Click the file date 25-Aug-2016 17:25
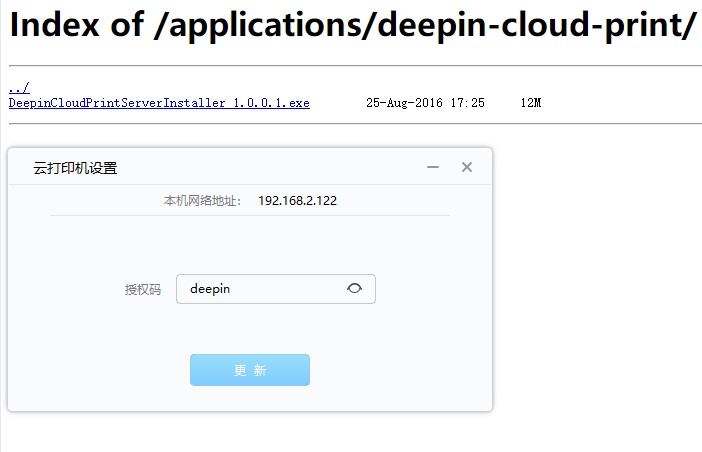 click(425, 103)
